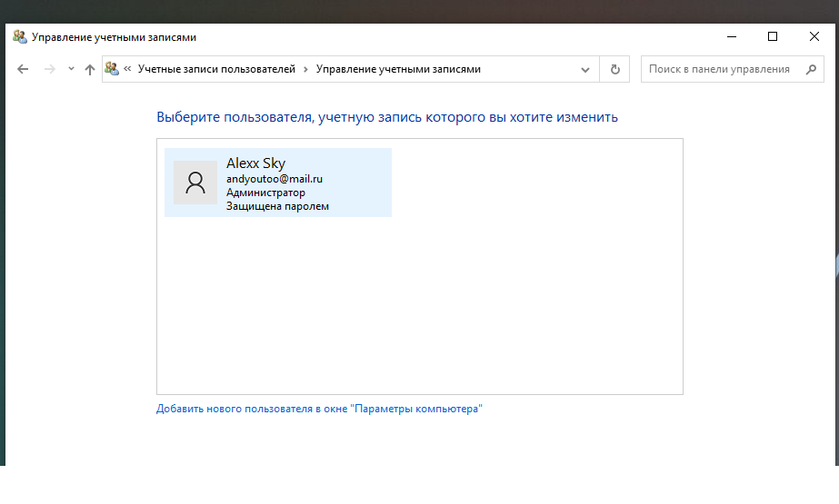Open the 'Учетные записи пользователей' breadcrumb
839x504 pixels.
pos(216,69)
